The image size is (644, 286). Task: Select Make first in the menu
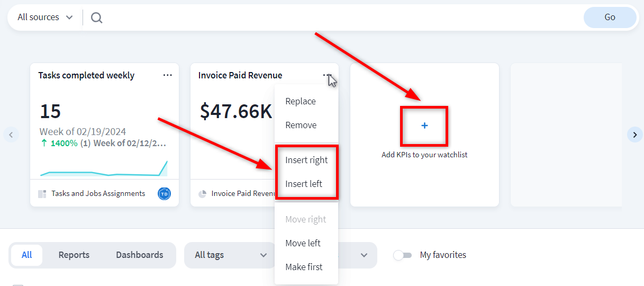(304, 267)
